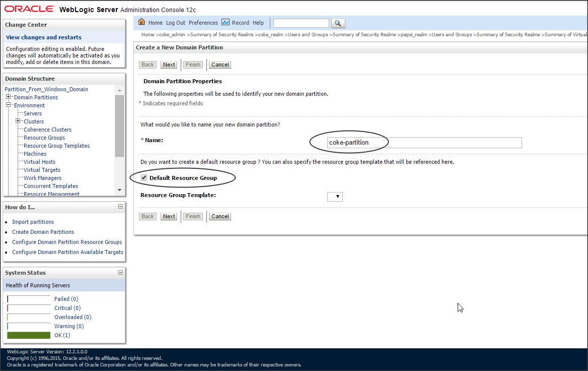The height and width of the screenshot is (371, 588).
Task: Open the Home toolbar link
Action: pyautogui.click(x=155, y=23)
